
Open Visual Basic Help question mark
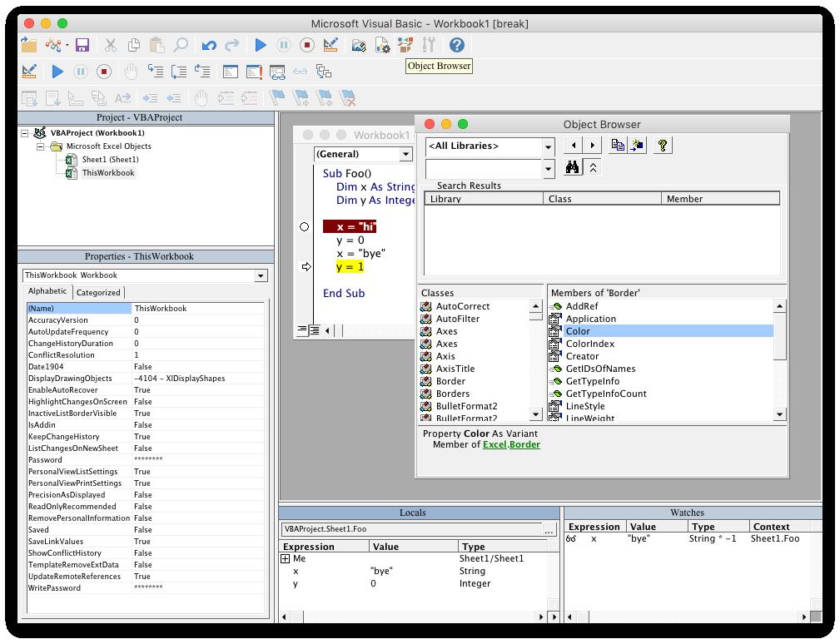[x=457, y=45]
